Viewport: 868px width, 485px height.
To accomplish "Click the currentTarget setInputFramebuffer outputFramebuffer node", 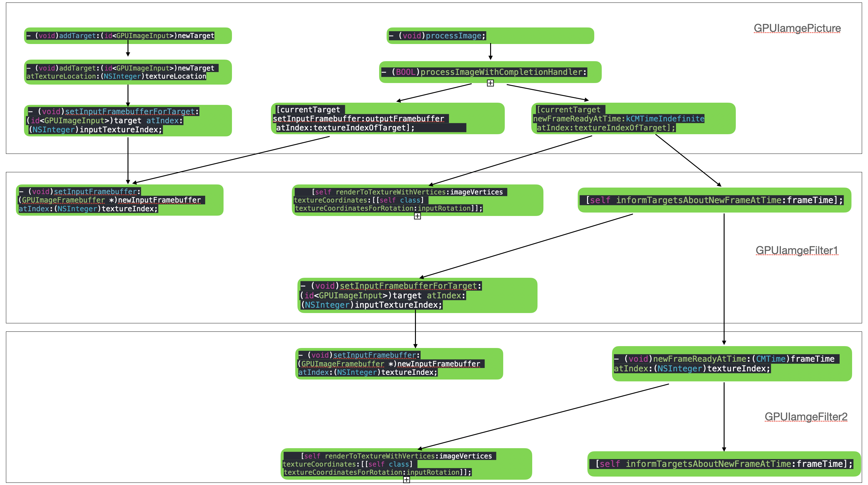I will tap(388, 118).
